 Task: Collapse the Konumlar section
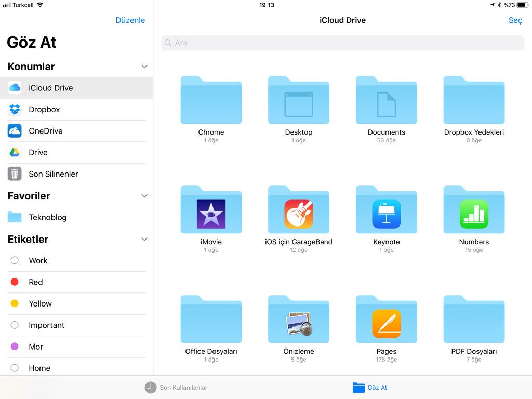tap(144, 66)
